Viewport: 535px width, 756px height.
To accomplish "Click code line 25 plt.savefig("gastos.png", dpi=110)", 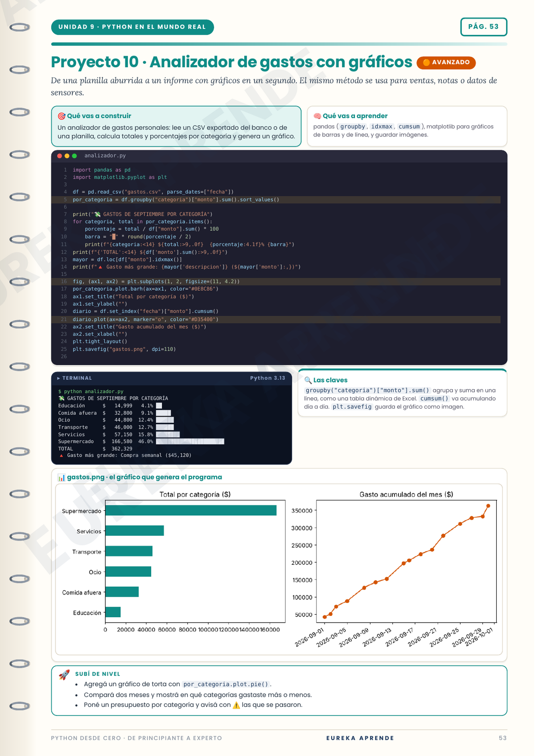I will 124,349.
